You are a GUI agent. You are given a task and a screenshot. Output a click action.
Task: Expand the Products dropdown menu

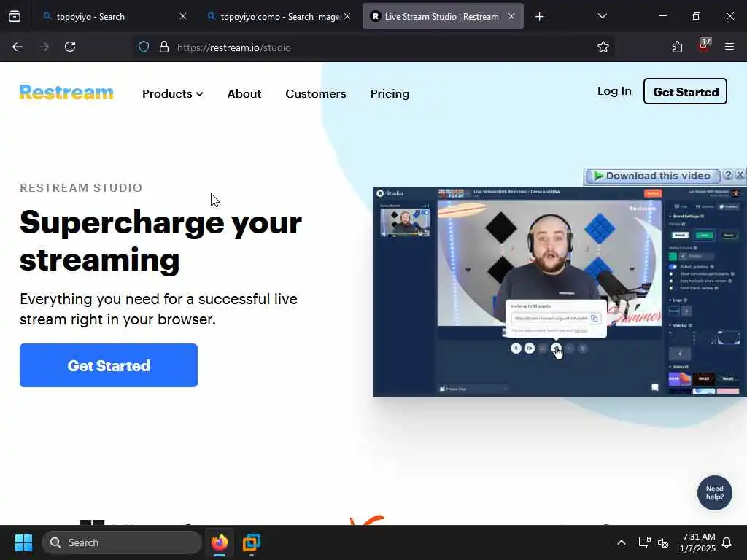pos(172,94)
